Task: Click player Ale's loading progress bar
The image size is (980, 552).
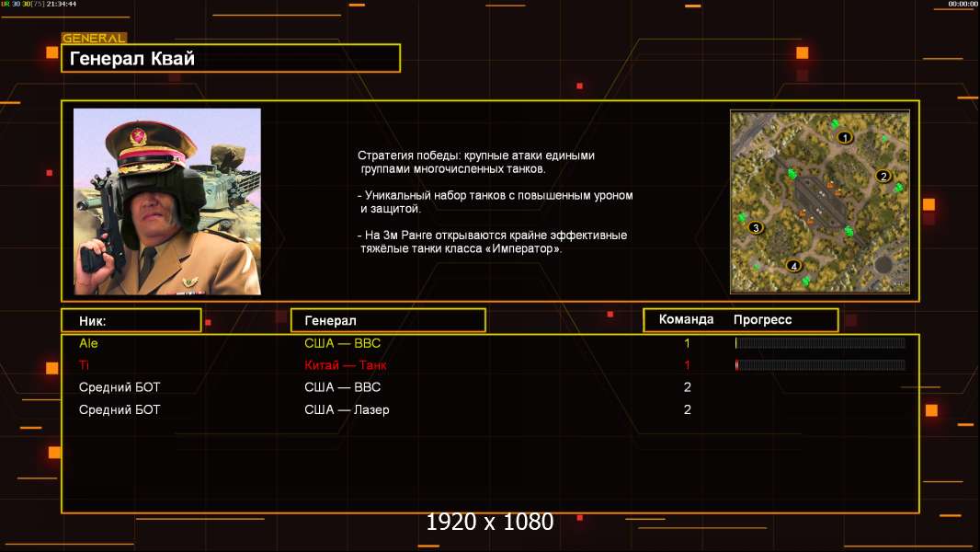Action: (820, 343)
